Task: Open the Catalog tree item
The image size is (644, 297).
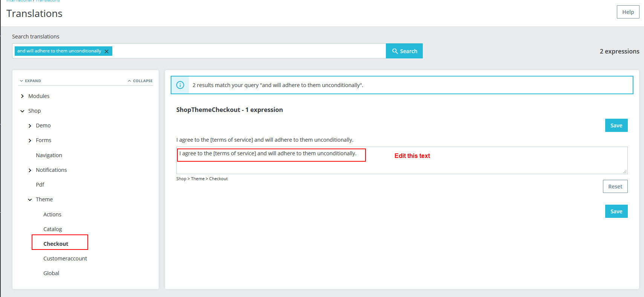Action: pos(52,229)
